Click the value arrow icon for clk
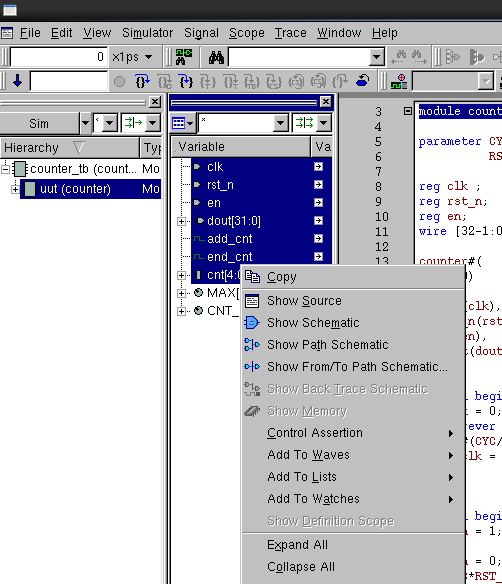The width and height of the screenshot is (502, 584). click(x=318, y=166)
